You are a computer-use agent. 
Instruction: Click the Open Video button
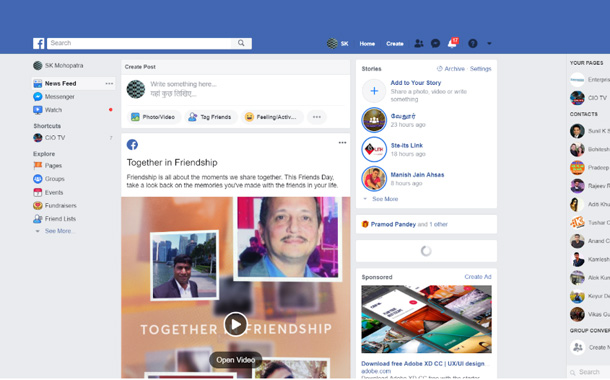tap(236, 360)
